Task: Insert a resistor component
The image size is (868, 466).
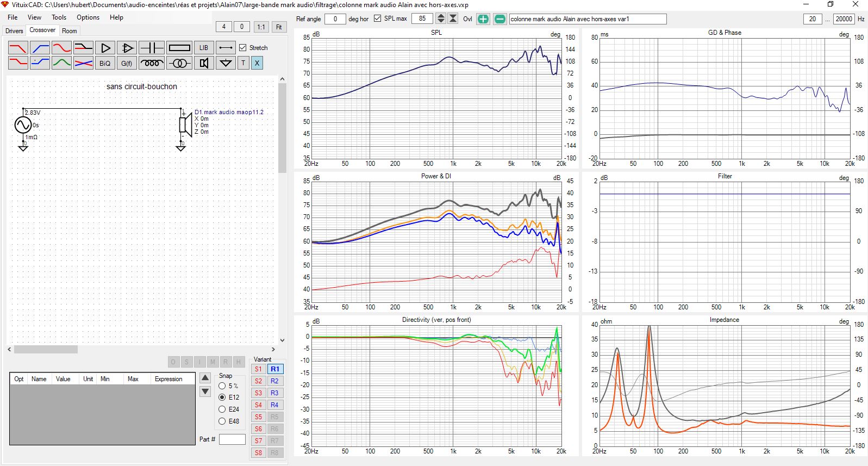Action: point(179,48)
